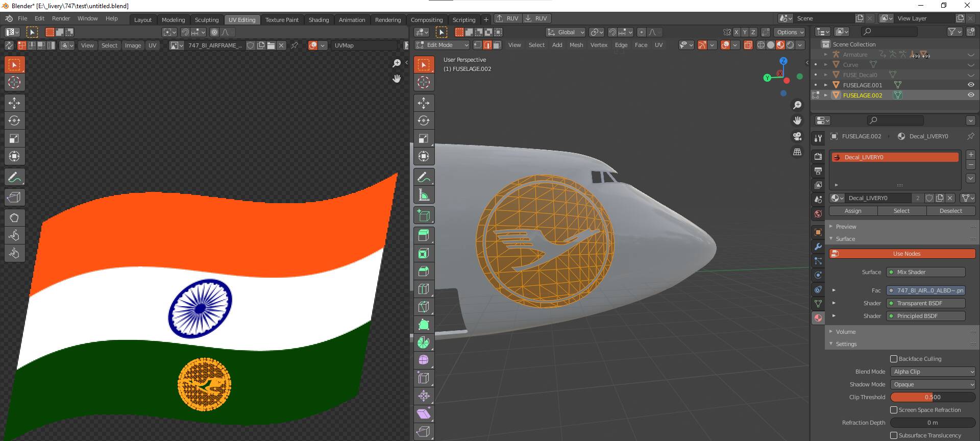Viewport: 980px width, 441px height.
Task: Switch perspective/orthographic grid icon
Action: 797,152
